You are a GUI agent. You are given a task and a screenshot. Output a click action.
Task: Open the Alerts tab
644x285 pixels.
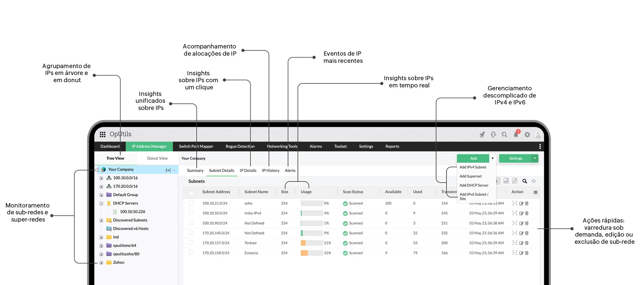290,170
